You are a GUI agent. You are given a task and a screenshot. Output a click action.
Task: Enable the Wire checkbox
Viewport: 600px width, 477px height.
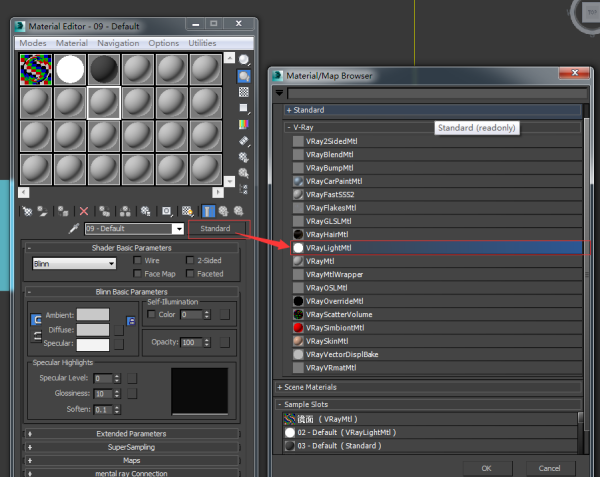coord(137,260)
